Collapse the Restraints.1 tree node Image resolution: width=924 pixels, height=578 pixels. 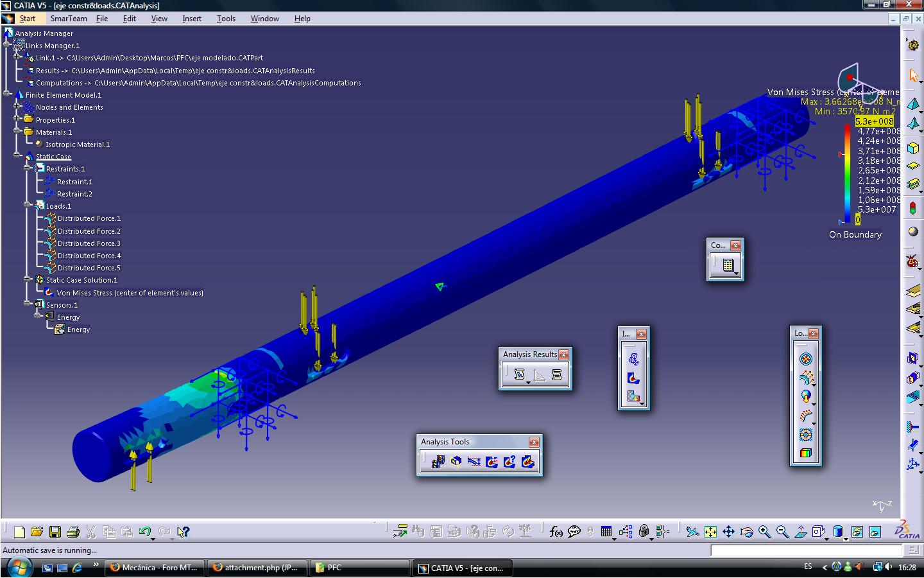(28, 168)
